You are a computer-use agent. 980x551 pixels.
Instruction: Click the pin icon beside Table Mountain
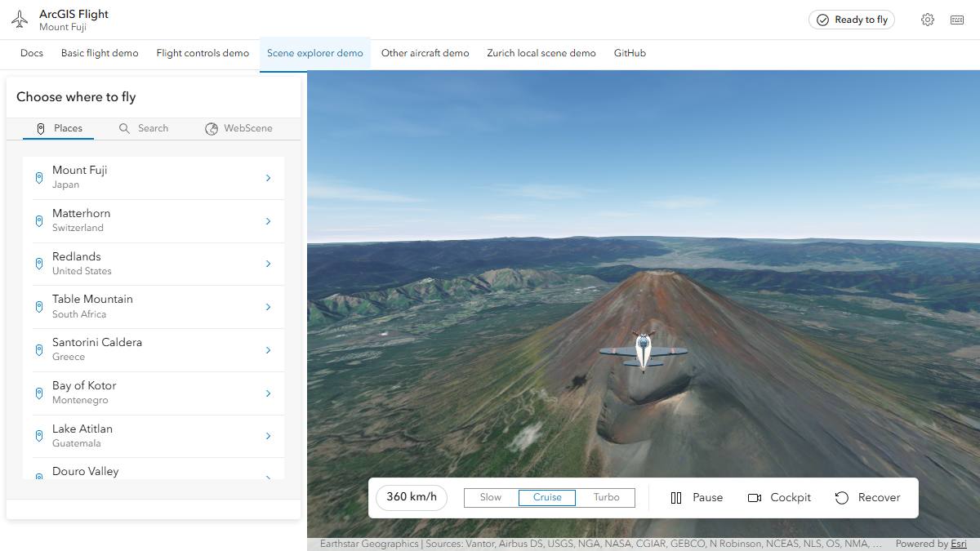(x=38, y=307)
